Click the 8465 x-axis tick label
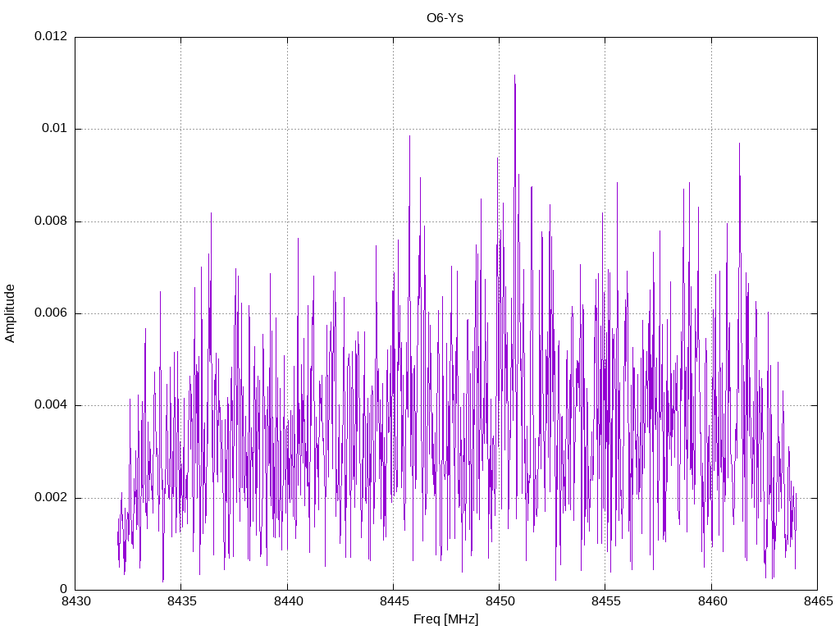This screenshot has width=840, height=630. [x=819, y=601]
